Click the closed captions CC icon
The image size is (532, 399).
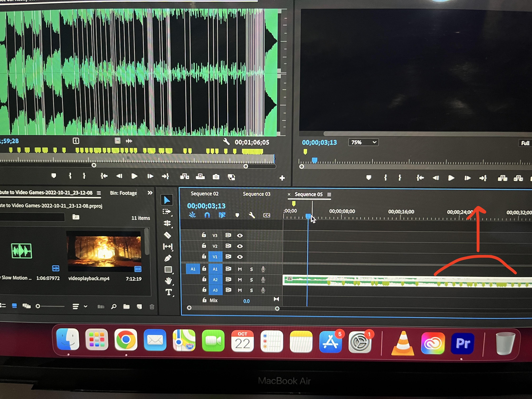pyautogui.click(x=267, y=215)
